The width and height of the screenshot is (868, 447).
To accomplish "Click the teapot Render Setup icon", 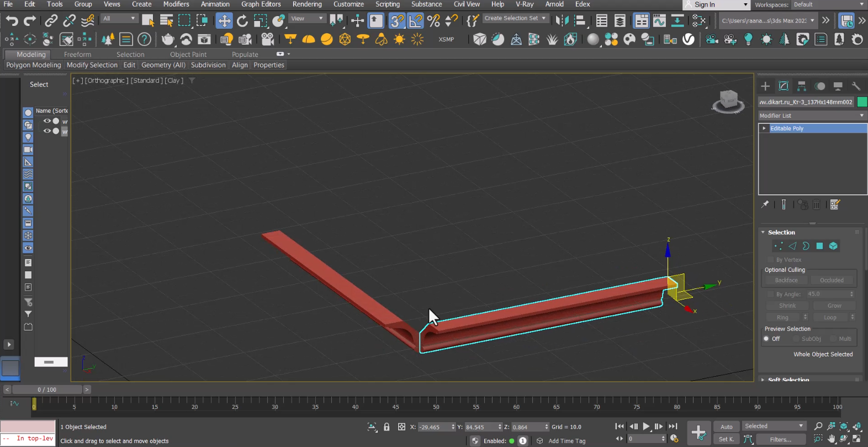I will pyautogui.click(x=168, y=40).
